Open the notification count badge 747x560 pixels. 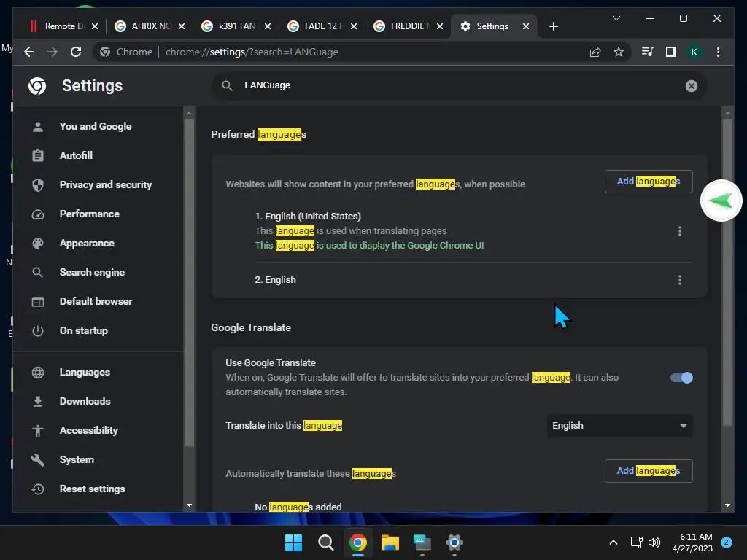[727, 542]
